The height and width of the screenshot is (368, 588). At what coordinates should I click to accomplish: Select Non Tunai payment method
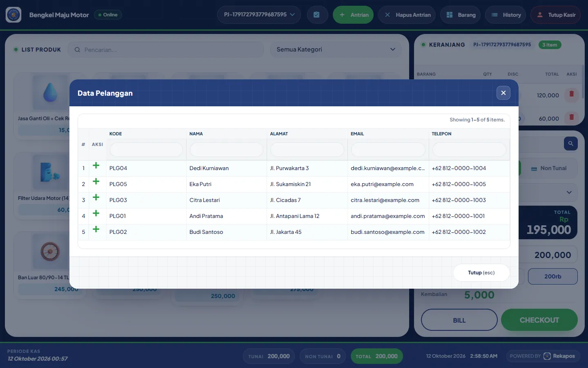549,168
